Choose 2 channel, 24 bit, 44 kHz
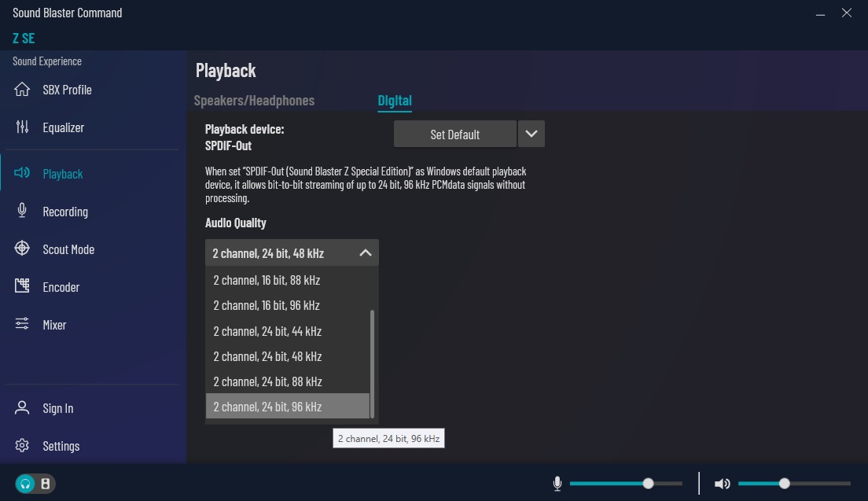Viewport: 868px width, 501px height. click(x=287, y=331)
